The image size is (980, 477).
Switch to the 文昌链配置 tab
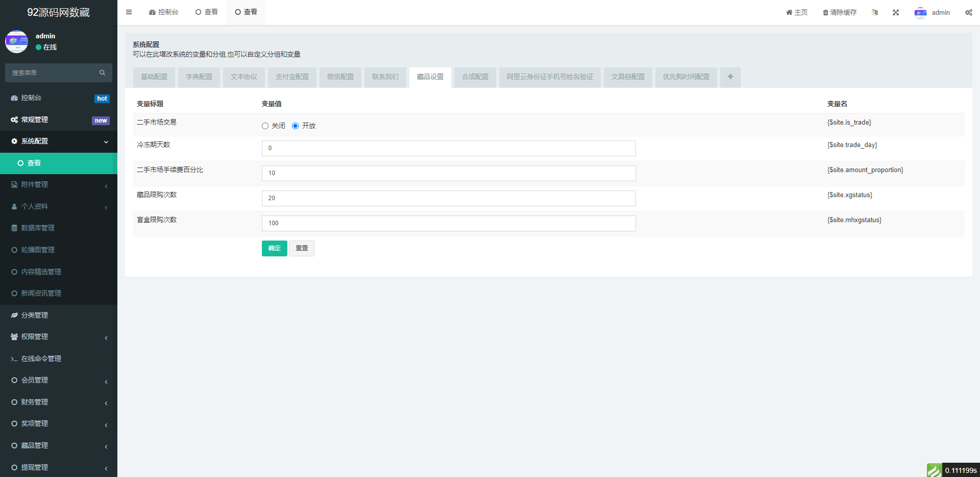(628, 77)
